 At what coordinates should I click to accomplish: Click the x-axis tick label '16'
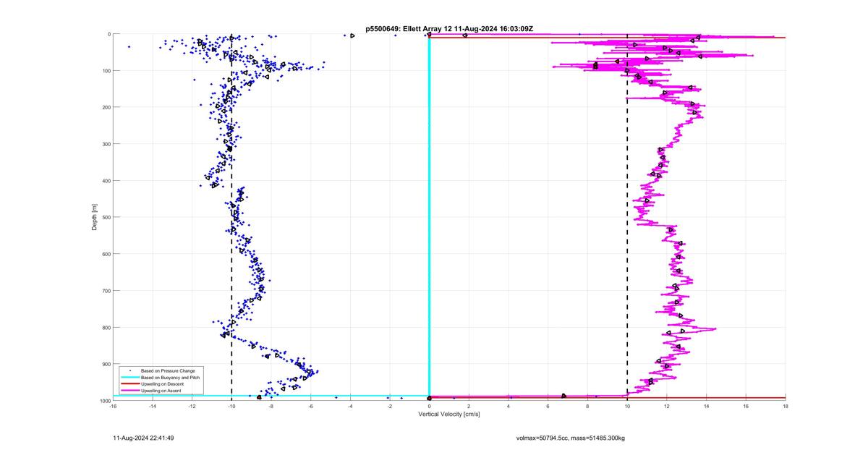tap(746, 406)
